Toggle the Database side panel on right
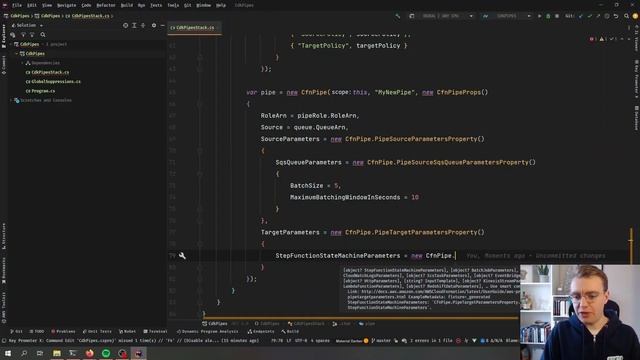The width and height of the screenshot is (640, 360). 636,118
